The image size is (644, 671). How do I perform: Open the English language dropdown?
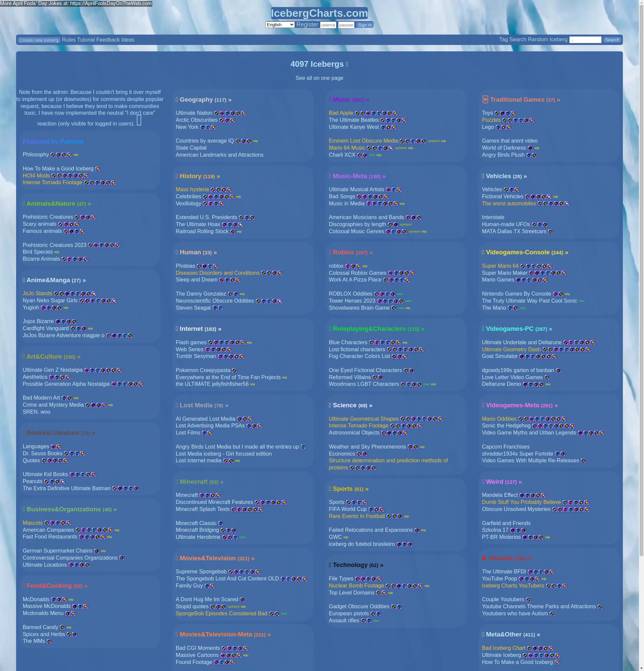point(280,24)
